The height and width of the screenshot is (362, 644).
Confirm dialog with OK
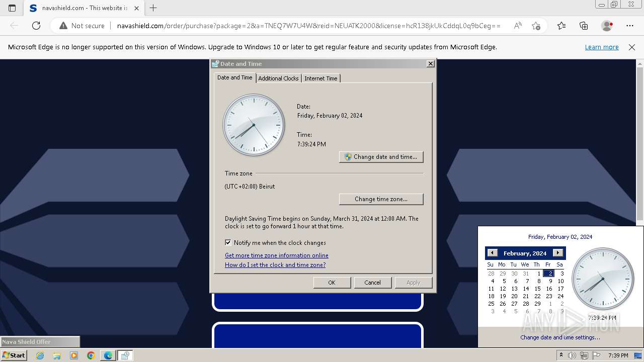(x=332, y=283)
